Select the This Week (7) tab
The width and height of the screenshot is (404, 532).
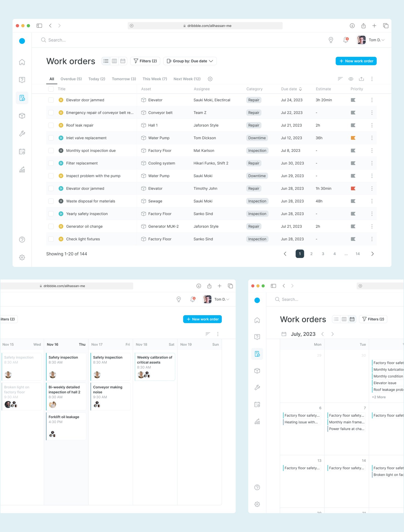(155, 79)
